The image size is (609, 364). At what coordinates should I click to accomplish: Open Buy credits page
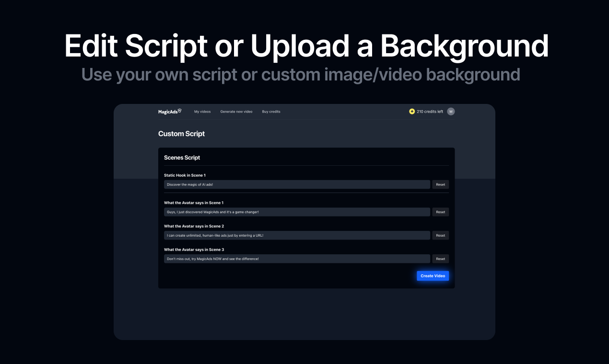tap(271, 112)
